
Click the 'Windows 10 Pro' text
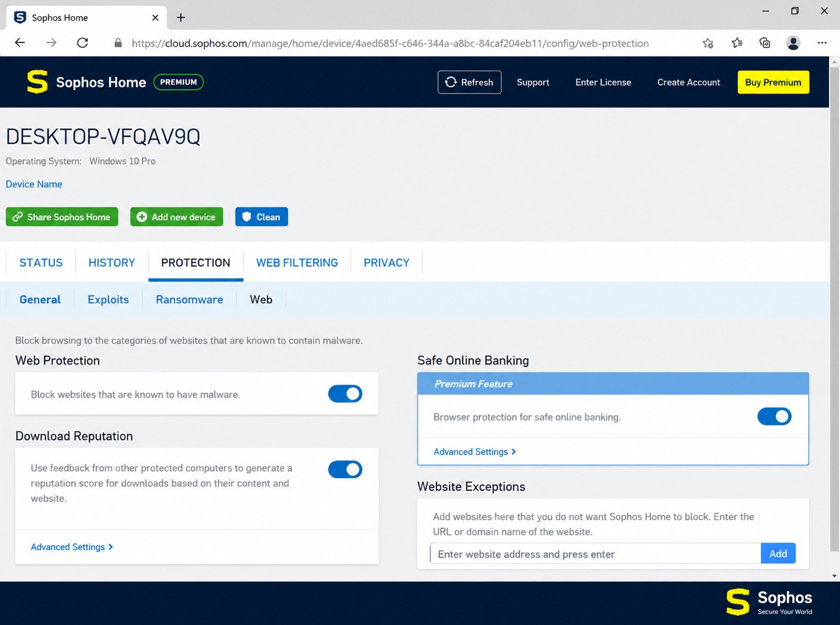[122, 161]
